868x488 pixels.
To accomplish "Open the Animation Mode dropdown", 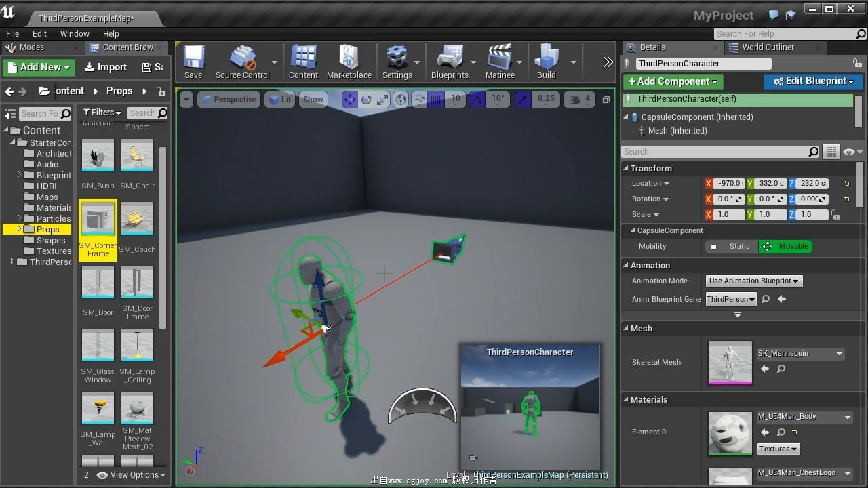I will 753,281.
